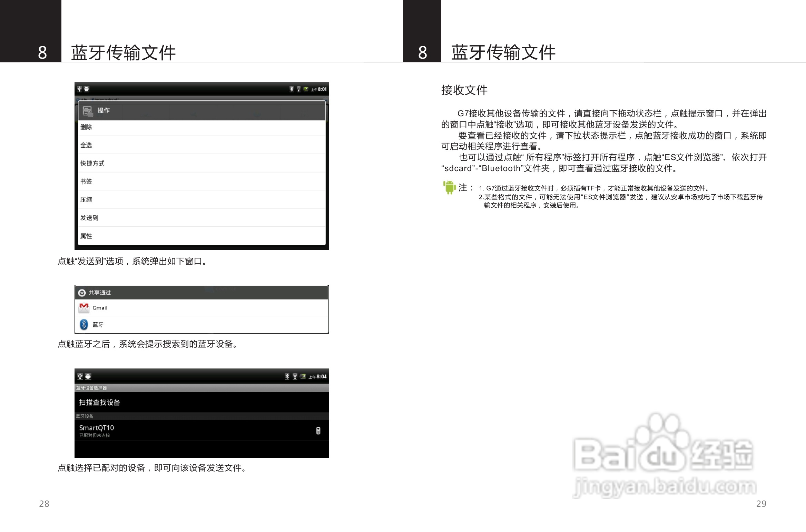Click the phone icon next to SmartQT10
Screen dimensions: 806x532
[x=318, y=431]
